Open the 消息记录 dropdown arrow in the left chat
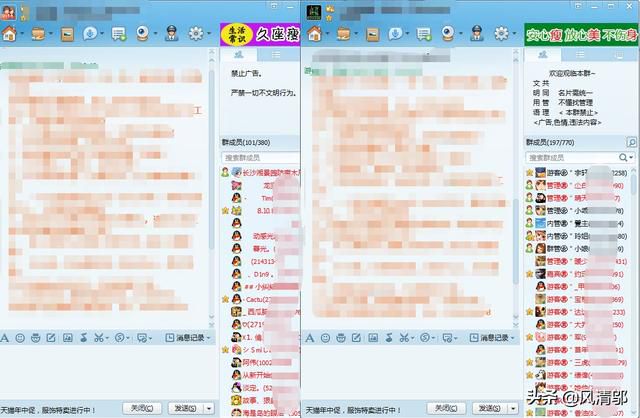Viewport: 640px width, 418px height. tap(209, 338)
